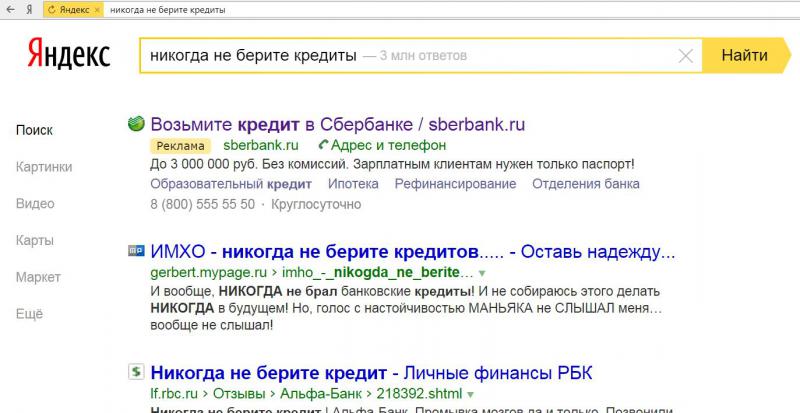This screenshot has width=800, height=413.
Task: Open the lf.rbc.ru breadcrumb link
Action: (x=174, y=394)
